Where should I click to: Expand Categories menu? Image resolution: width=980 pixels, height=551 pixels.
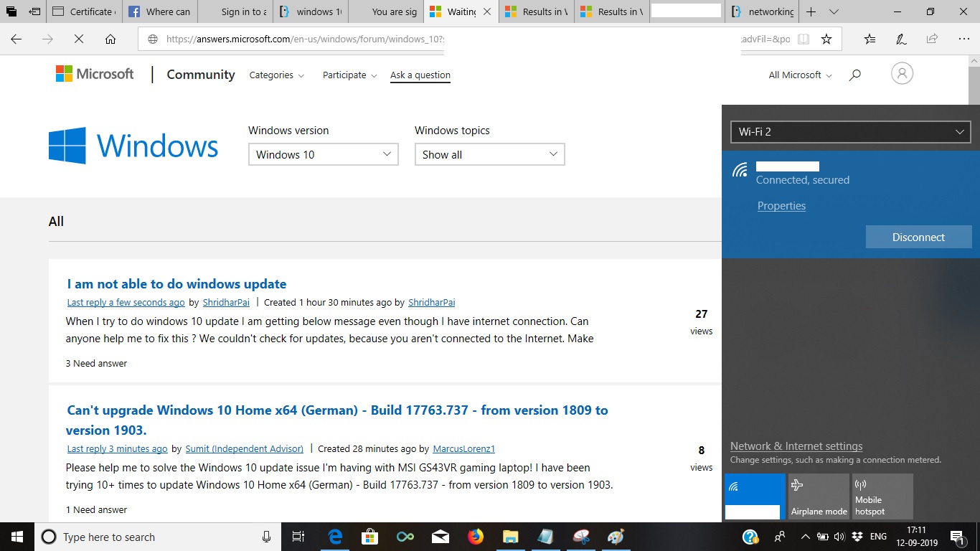point(277,75)
